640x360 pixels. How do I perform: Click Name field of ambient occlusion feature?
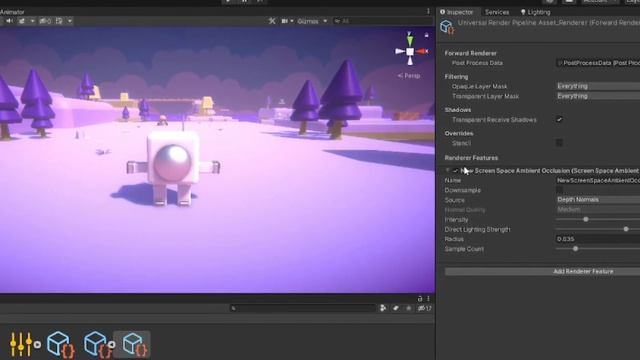(598, 180)
